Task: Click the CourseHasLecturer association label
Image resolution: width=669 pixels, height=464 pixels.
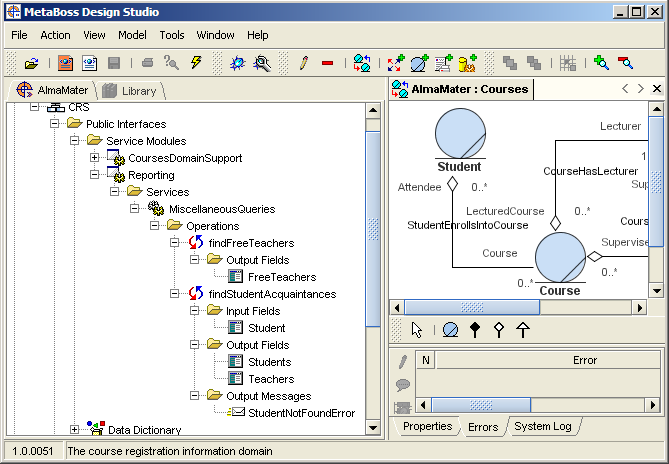Action: pyautogui.click(x=590, y=171)
